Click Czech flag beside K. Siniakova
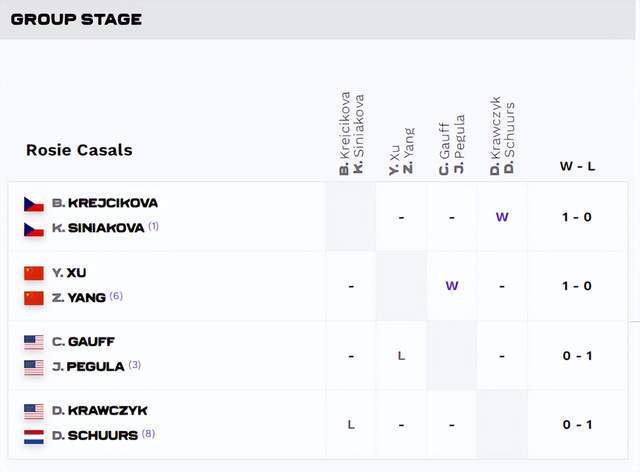The height and width of the screenshot is (472, 640). tap(34, 229)
